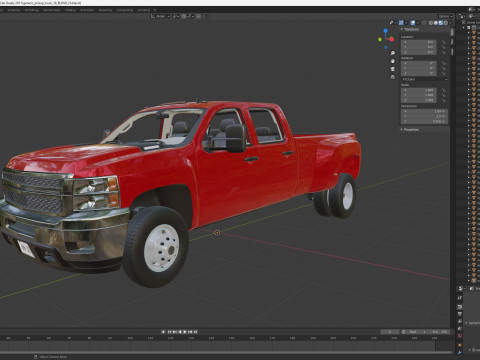
Task: Collapse the Transform panel
Action: (410, 29)
